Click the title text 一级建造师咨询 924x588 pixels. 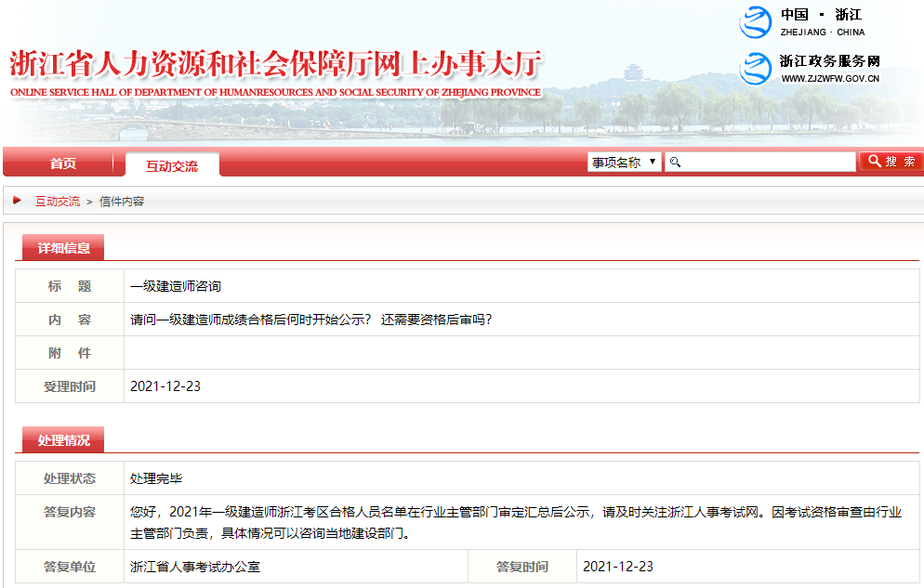(x=176, y=286)
